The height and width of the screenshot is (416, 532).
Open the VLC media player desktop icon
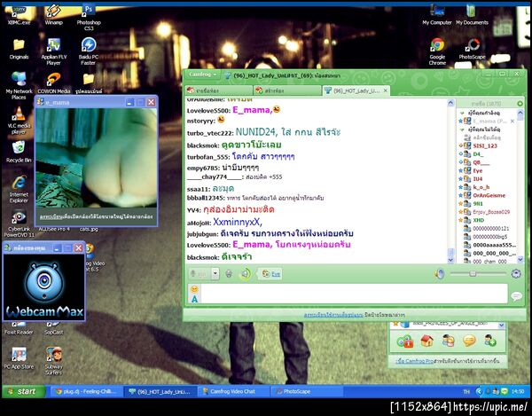(x=19, y=120)
